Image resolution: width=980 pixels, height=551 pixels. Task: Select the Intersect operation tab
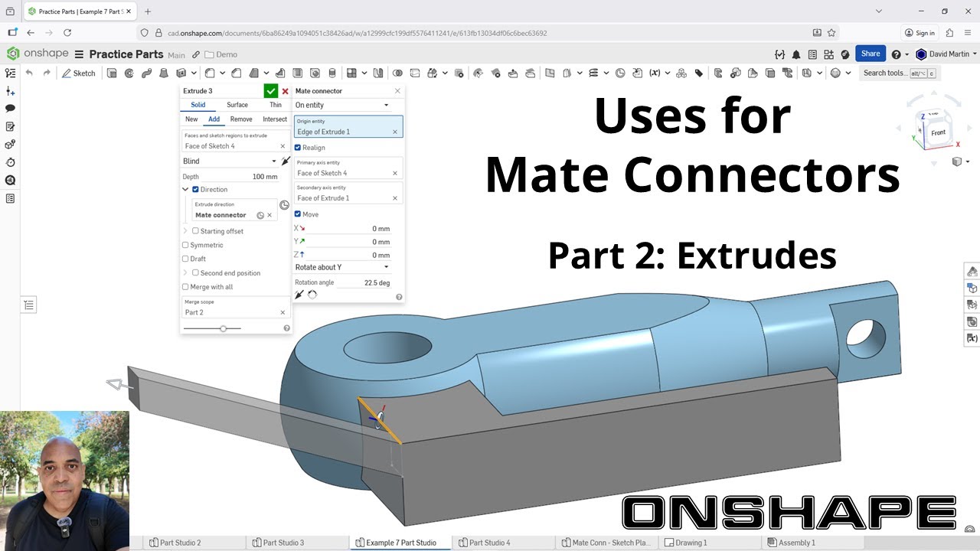(x=275, y=119)
